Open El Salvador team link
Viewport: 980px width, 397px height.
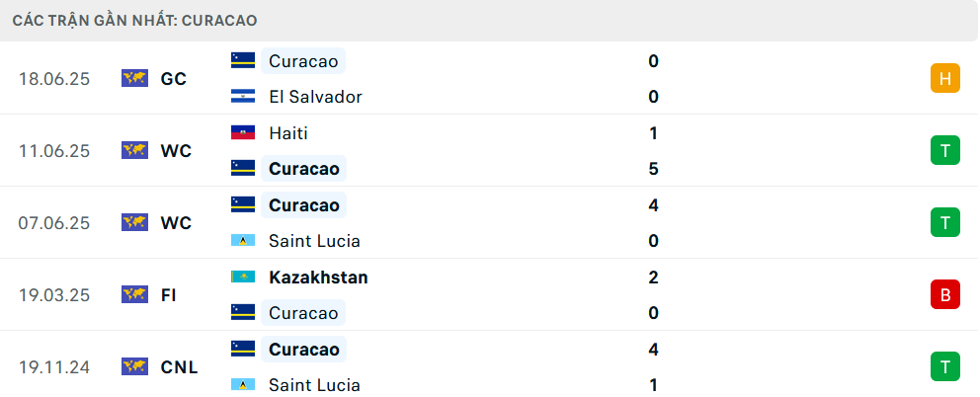tap(315, 97)
